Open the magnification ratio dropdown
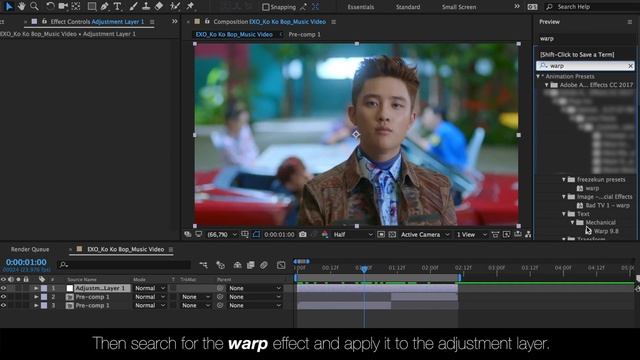The width and height of the screenshot is (640, 360). click(x=222, y=235)
